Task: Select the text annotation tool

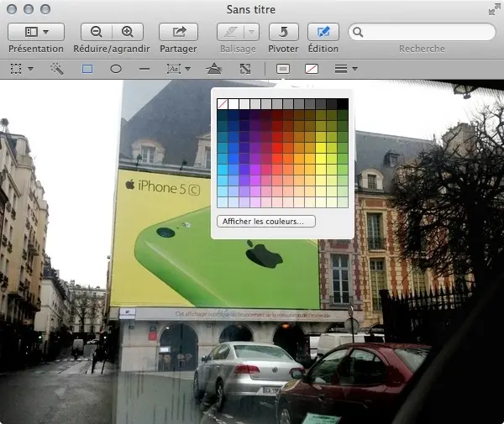Action: (x=174, y=69)
